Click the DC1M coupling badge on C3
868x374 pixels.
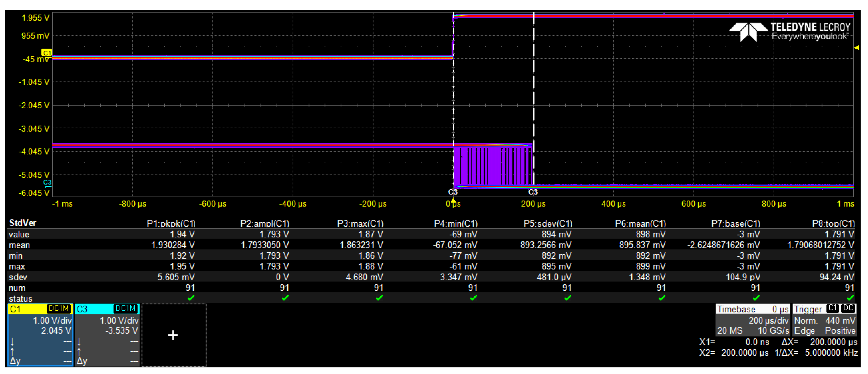click(x=125, y=308)
